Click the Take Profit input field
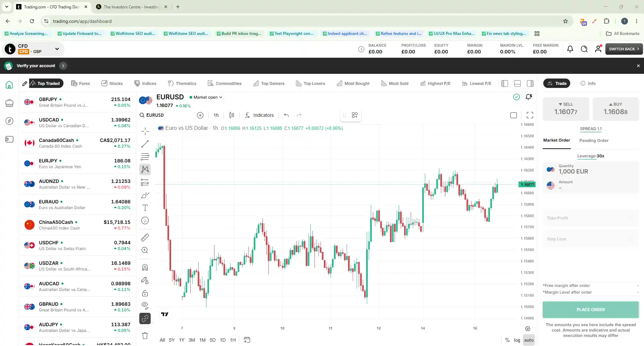The width and height of the screenshot is (644, 346). (591, 218)
